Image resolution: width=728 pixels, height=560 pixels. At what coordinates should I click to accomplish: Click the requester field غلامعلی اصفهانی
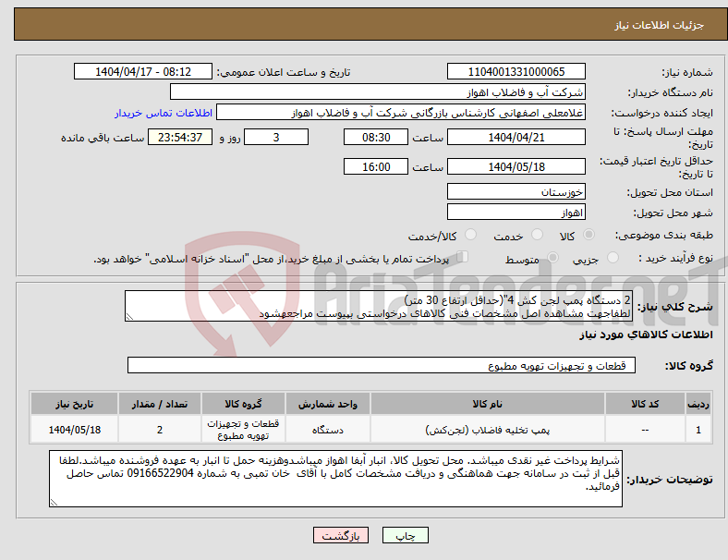pyautogui.click(x=401, y=113)
